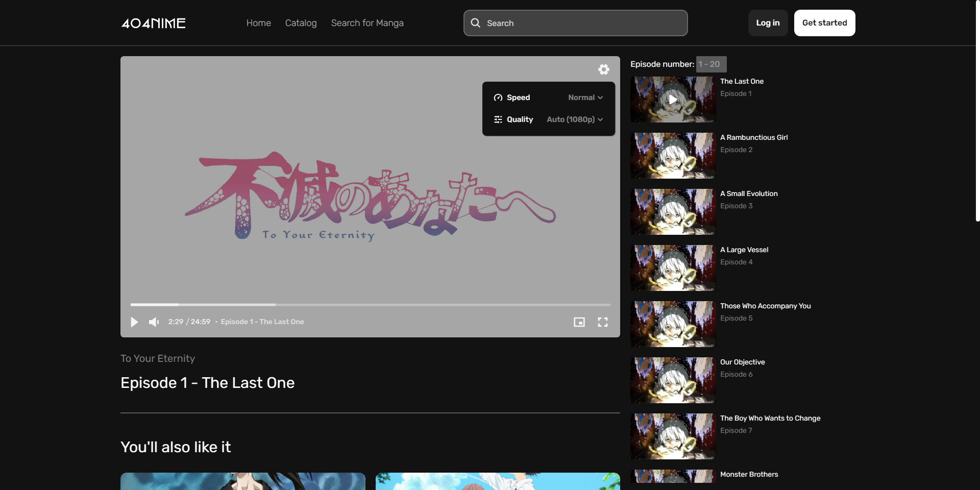This screenshot has width=980, height=490.
Task: Click the Episode 1 - The Last One heading
Action: (208, 383)
